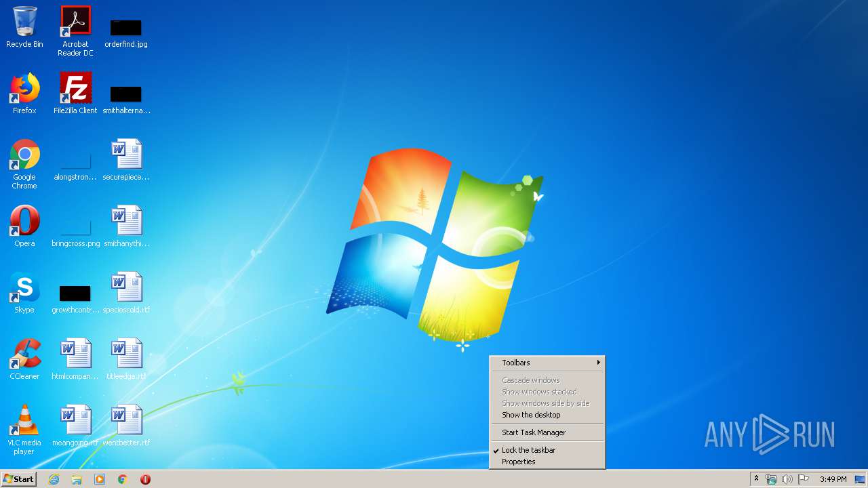This screenshot has width=868, height=488.
Task: Open Action Center flag icon
Action: pyautogui.click(x=804, y=479)
